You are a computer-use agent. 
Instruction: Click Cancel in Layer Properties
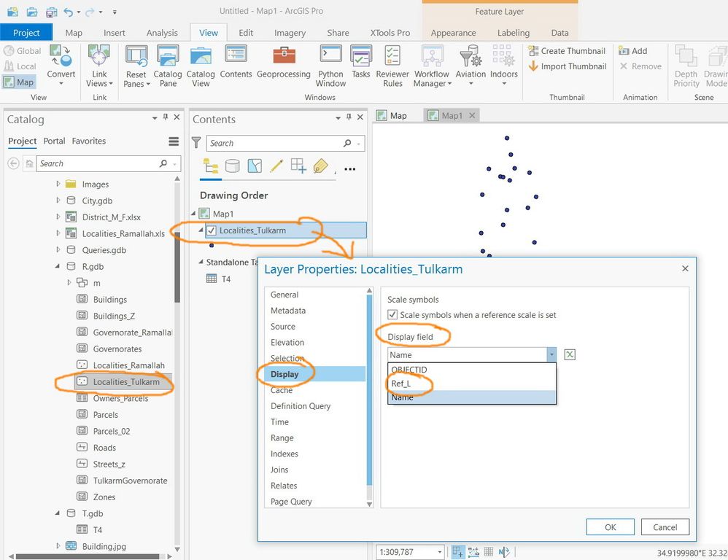point(665,527)
